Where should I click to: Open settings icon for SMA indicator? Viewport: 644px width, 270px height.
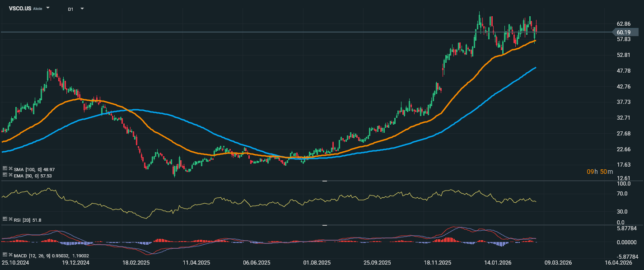(x=5, y=168)
